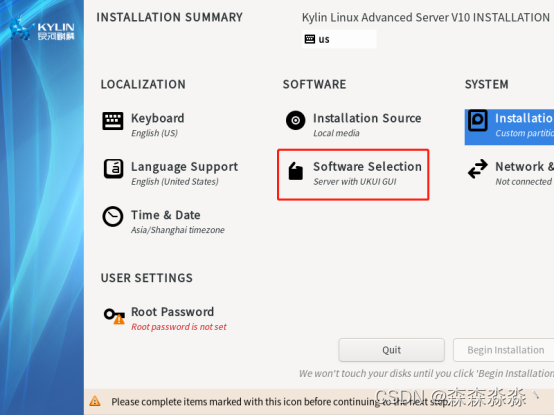Click the Kylin logo
This screenshot has width=554, height=416.
[42, 30]
